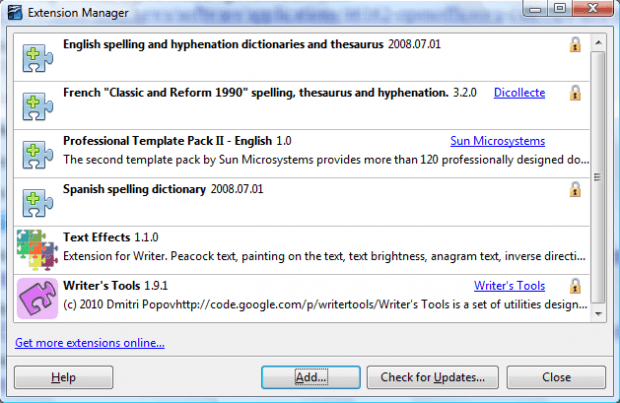Click the purple Writer's Tools extension icon
Image resolution: width=620 pixels, height=403 pixels.
(x=37, y=298)
